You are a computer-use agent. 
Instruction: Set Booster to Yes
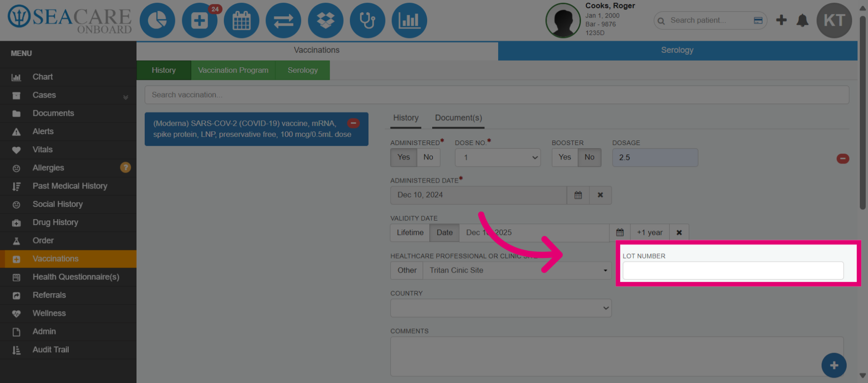(565, 157)
